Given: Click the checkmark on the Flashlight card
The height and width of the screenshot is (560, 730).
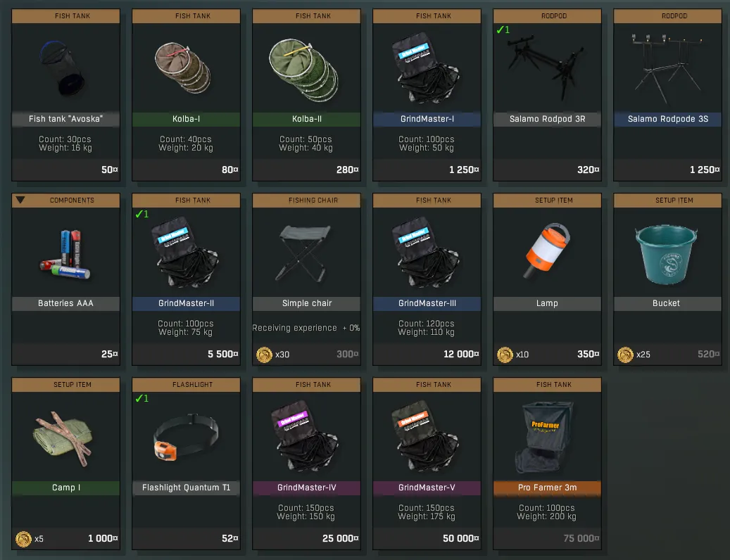Looking at the screenshot, I should click(141, 398).
